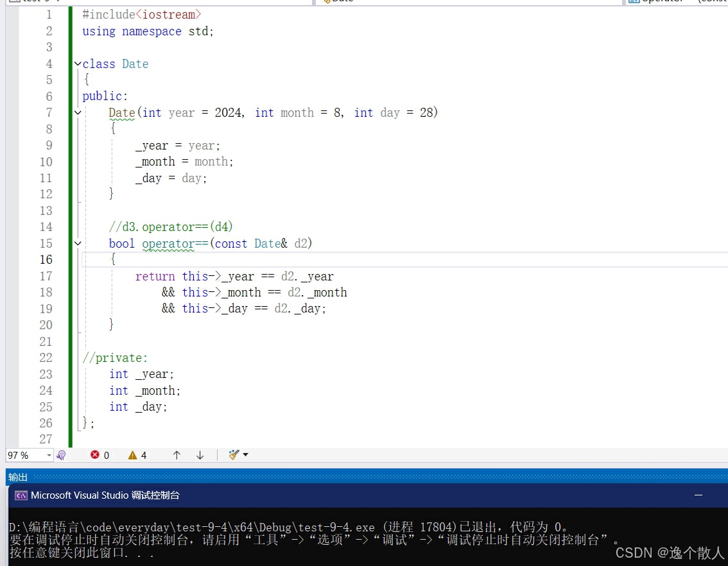Collapse the class Date code block
Screen dimensions: 728x566
[78, 64]
